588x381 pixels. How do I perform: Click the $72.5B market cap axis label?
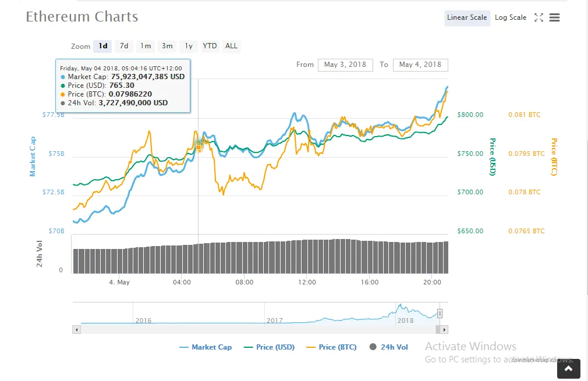[53, 192]
